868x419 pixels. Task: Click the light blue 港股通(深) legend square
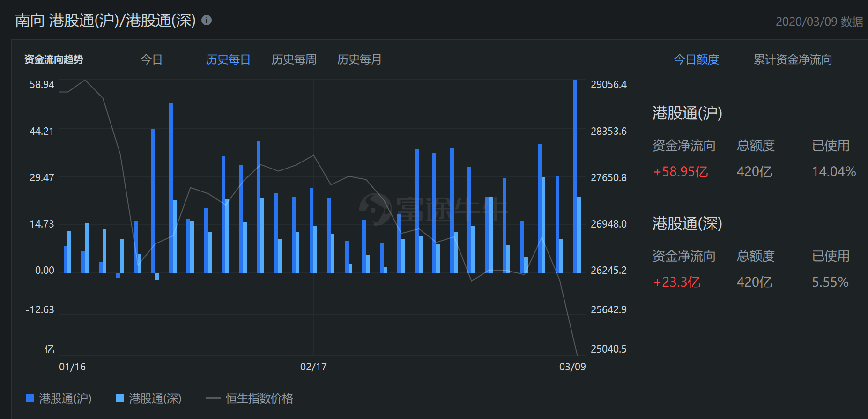[120, 398]
